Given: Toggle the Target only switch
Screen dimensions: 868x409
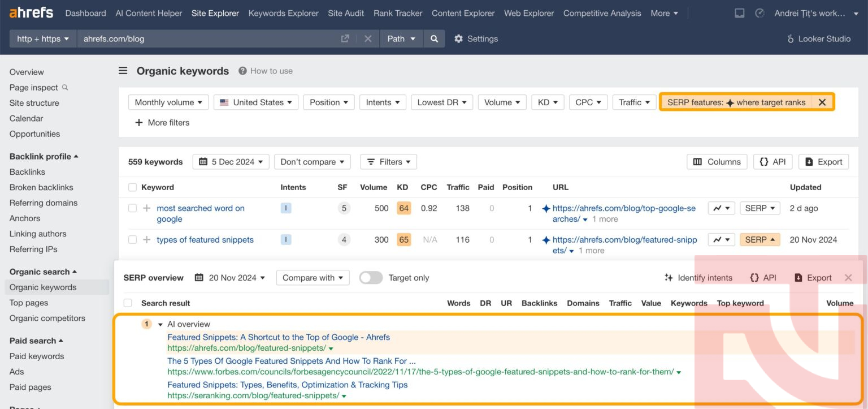Looking at the screenshot, I should pos(371,278).
